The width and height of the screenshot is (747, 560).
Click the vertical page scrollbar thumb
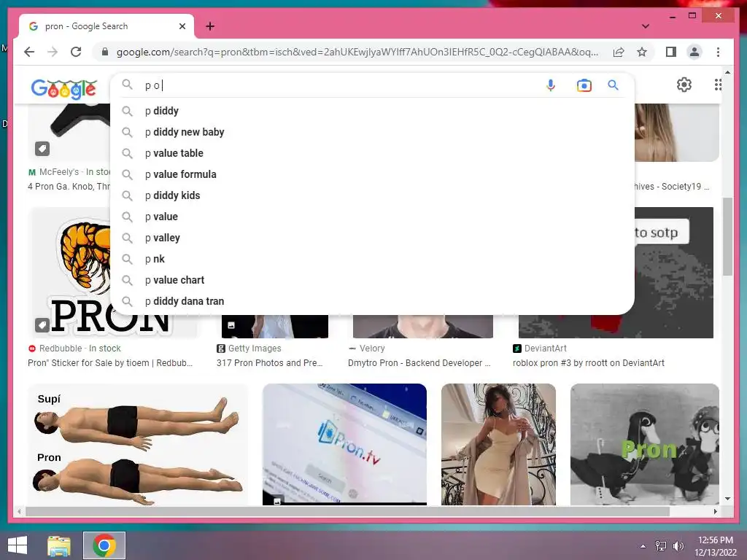[x=727, y=237]
